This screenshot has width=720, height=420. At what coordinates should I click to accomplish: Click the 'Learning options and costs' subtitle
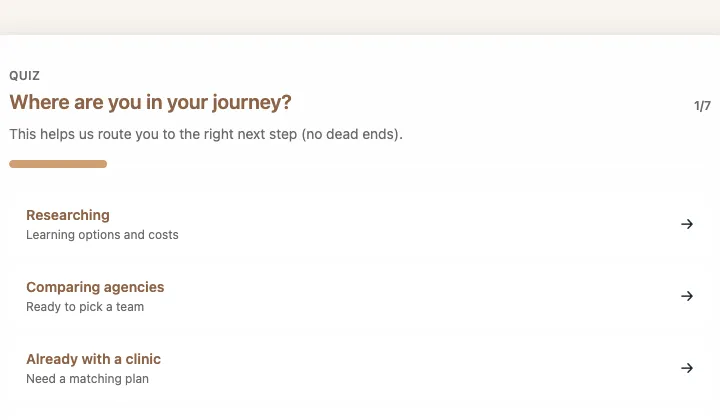(102, 235)
